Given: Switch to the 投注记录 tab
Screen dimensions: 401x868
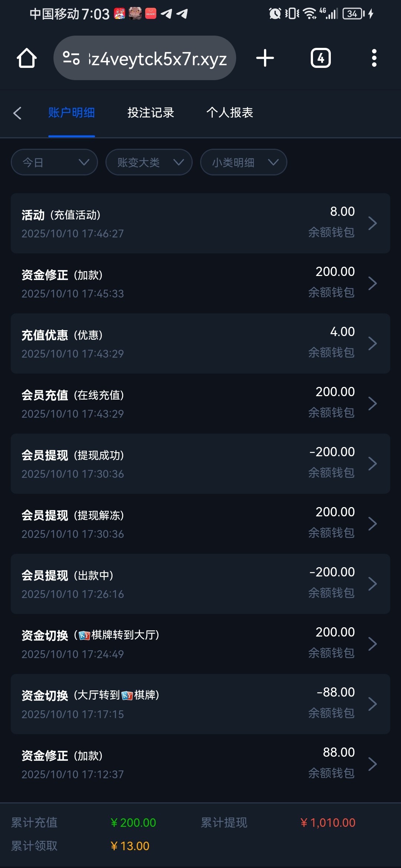Looking at the screenshot, I should [151, 113].
